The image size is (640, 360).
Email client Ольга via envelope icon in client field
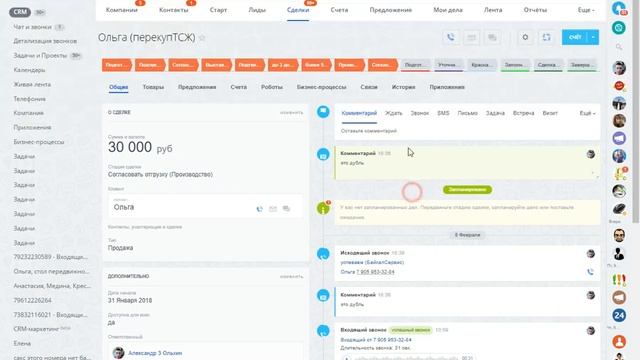point(273,209)
